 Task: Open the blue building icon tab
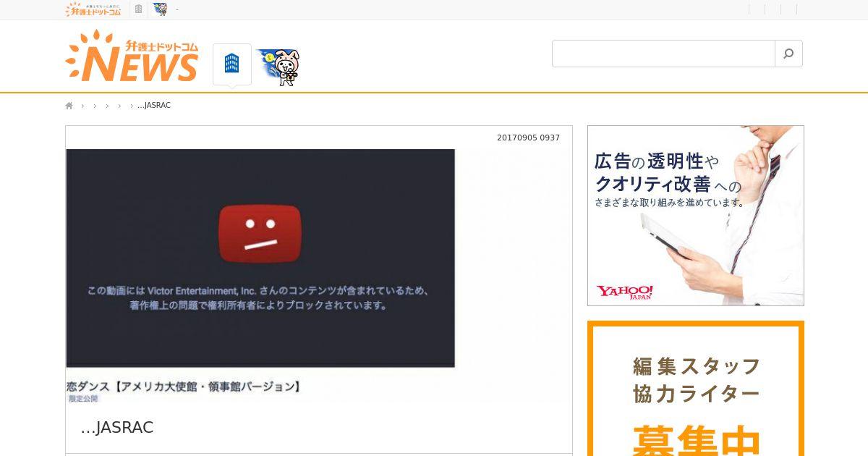tap(232, 64)
